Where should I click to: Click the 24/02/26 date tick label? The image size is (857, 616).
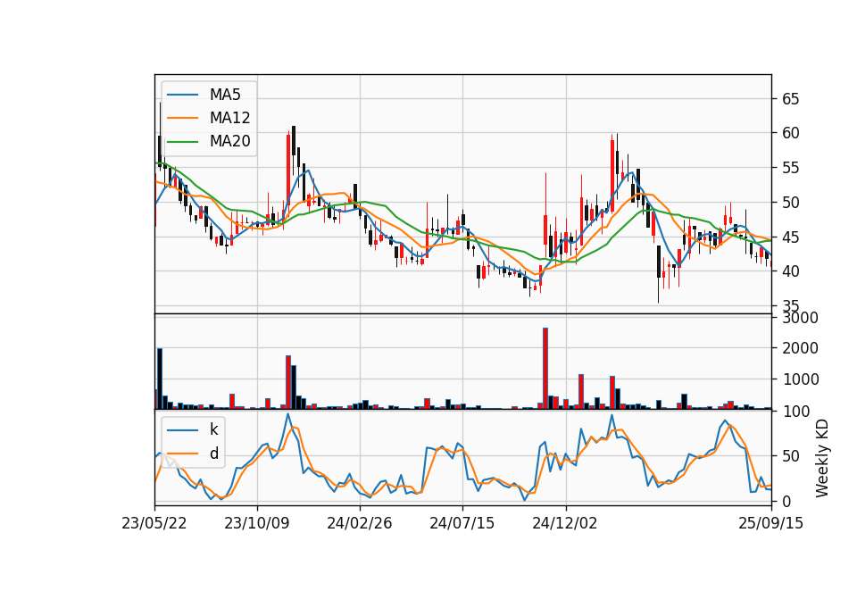360,523
